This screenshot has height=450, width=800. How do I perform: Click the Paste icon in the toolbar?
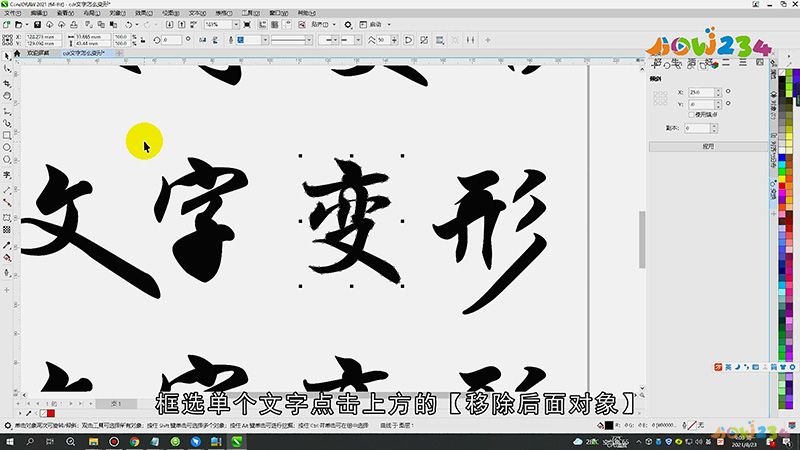(x=113, y=24)
